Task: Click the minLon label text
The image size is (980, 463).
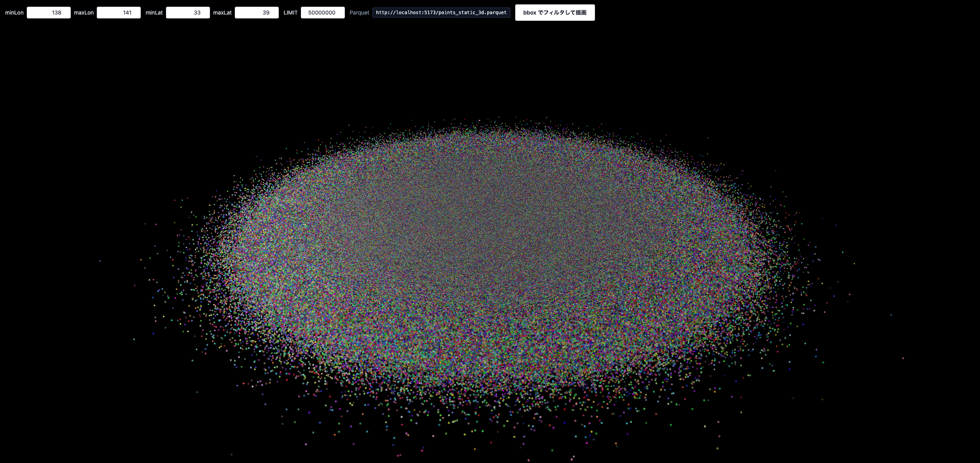Action: click(14, 13)
